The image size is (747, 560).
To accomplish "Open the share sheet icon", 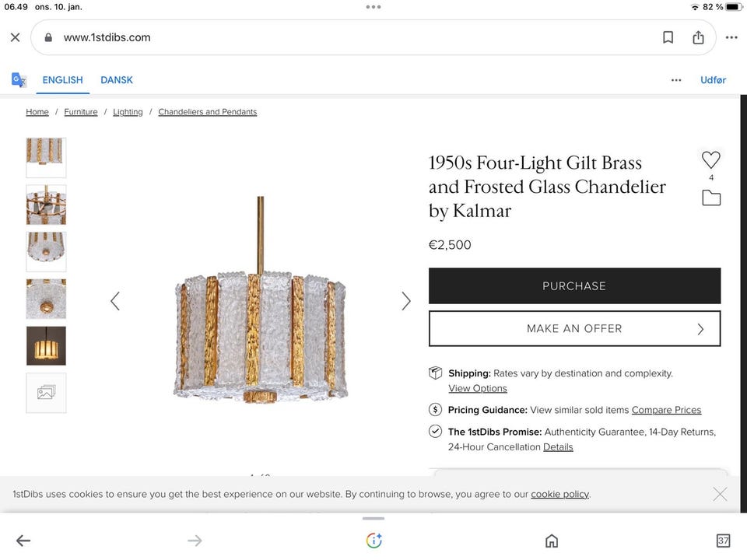I will (x=698, y=37).
